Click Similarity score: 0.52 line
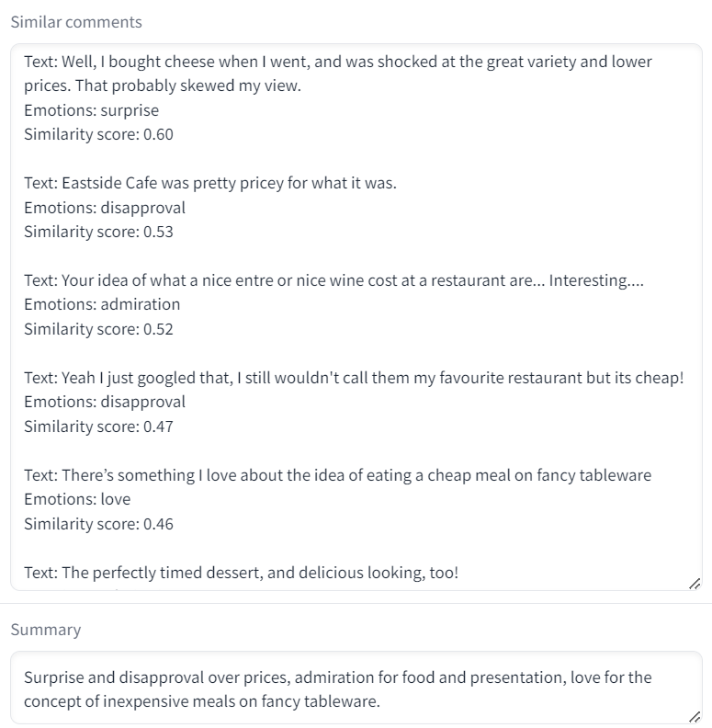712x728 pixels. coord(98,329)
